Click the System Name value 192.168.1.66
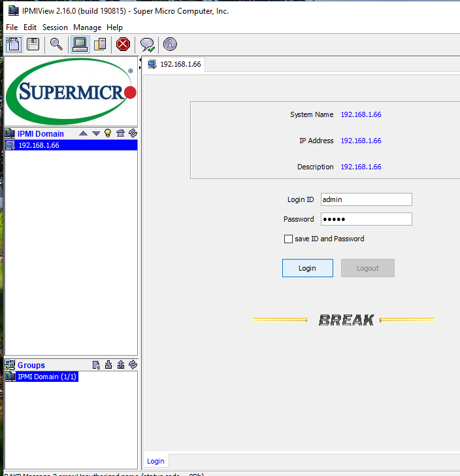The image size is (460, 476). 361,114
